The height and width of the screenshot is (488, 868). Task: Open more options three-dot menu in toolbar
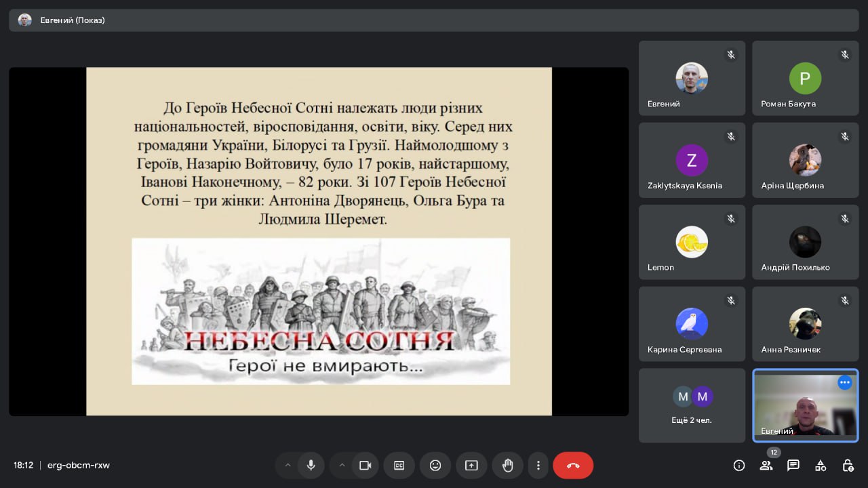(x=538, y=466)
